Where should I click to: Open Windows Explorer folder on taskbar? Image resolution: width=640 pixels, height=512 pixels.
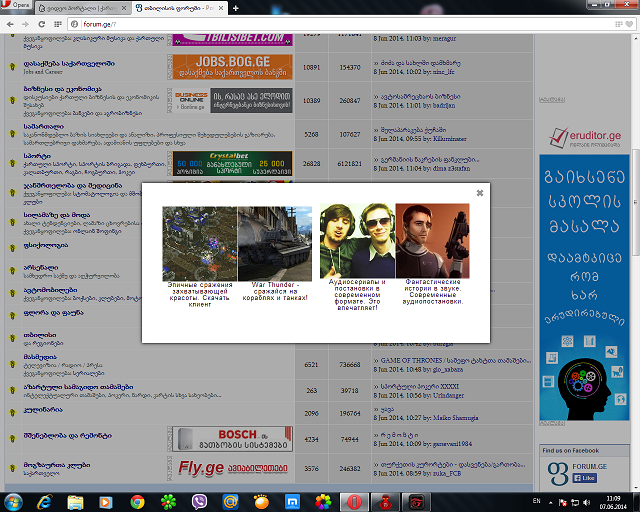pyautogui.click(x=75, y=502)
